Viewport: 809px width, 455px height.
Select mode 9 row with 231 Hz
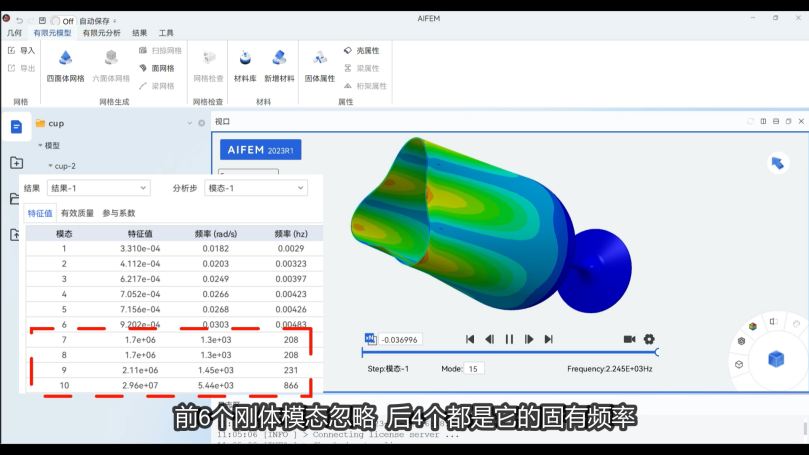(x=174, y=370)
